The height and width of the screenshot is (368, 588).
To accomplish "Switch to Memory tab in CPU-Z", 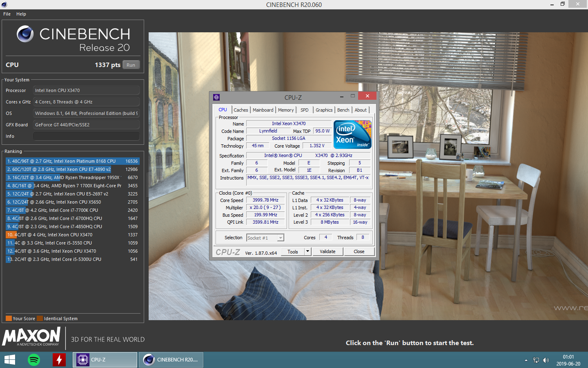I will [286, 110].
